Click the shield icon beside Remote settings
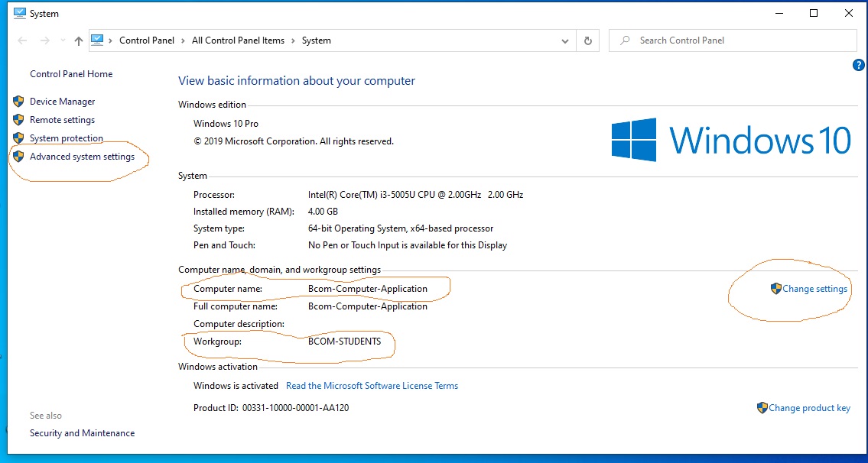This screenshot has width=868, height=463. point(17,119)
